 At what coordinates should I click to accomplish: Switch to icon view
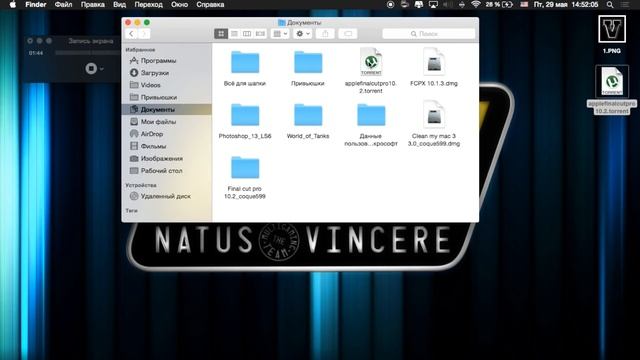coord(221,33)
